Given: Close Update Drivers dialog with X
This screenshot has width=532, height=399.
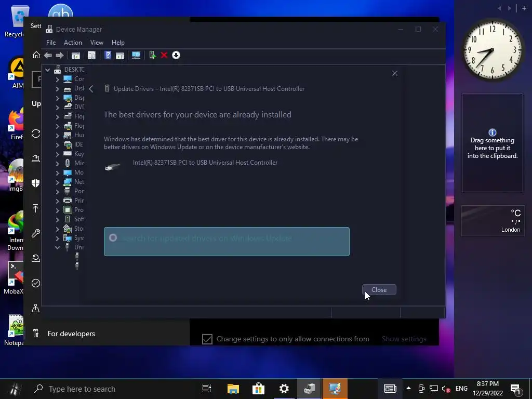Looking at the screenshot, I should coord(395,73).
